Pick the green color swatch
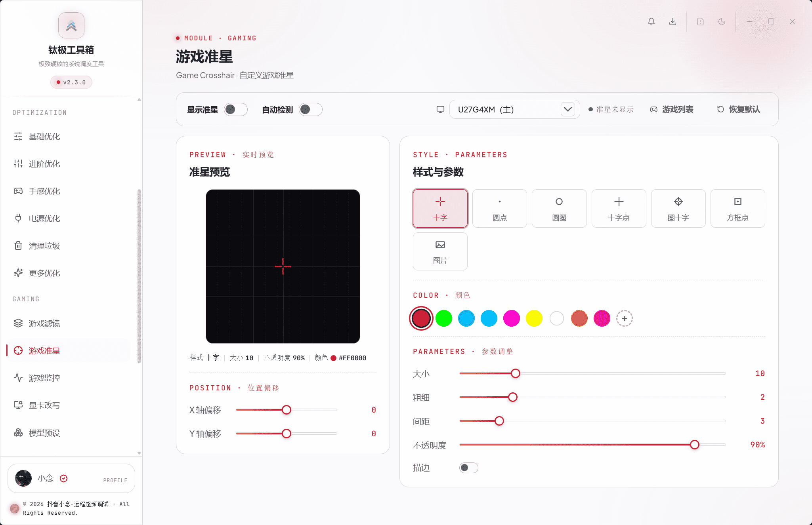This screenshot has height=525, width=812. pyautogui.click(x=444, y=318)
